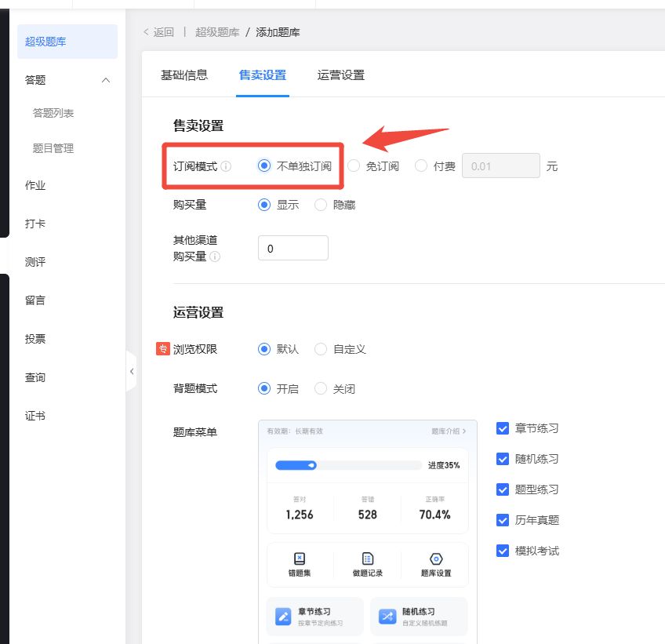Image resolution: width=665 pixels, height=644 pixels.
Task: Click the info icon beside 订阅模式
Action: click(x=226, y=166)
